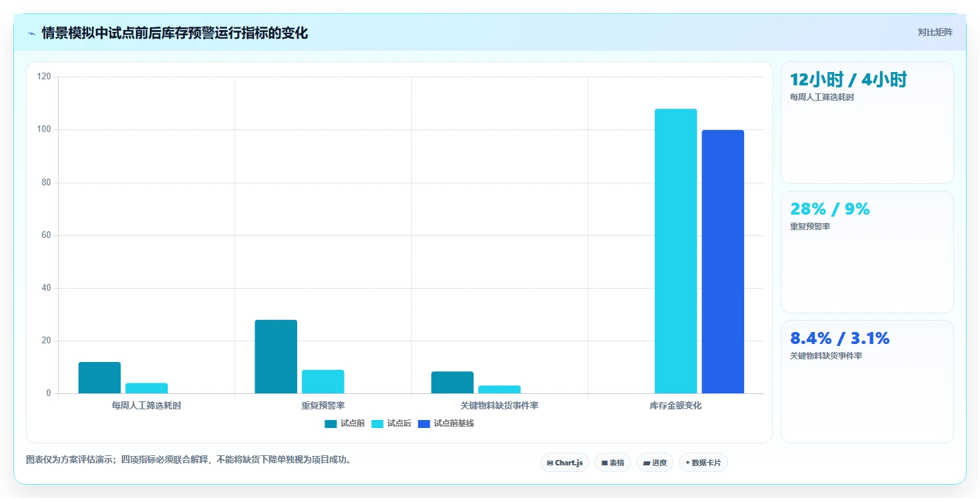
Task: Select the 进度 chip
Action: (655, 463)
